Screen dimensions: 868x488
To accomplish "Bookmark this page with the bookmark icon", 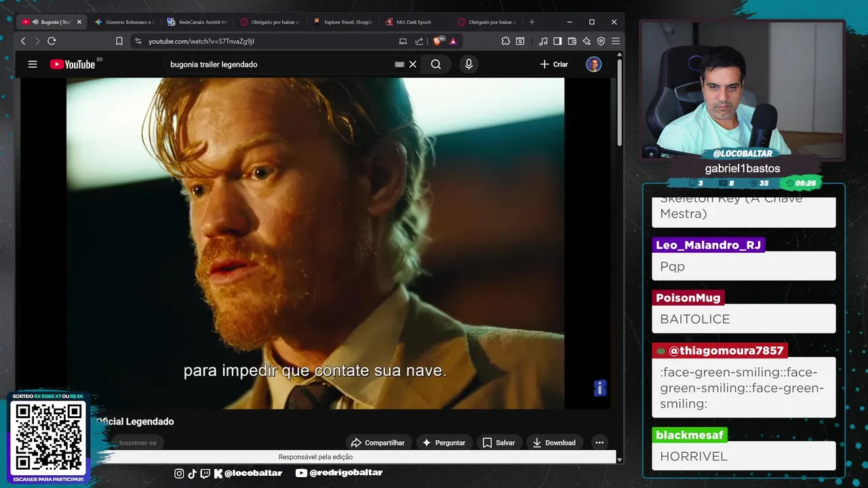I will pyautogui.click(x=119, y=41).
